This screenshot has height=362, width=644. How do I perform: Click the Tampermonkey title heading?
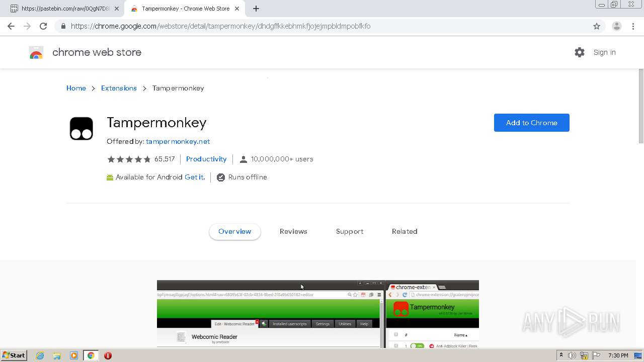(x=156, y=123)
